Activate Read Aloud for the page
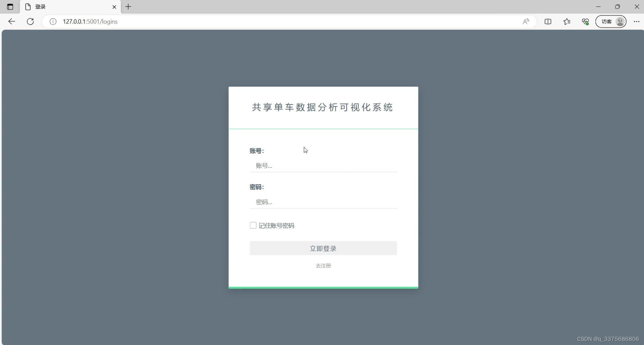The height and width of the screenshot is (345, 644). pos(526,21)
